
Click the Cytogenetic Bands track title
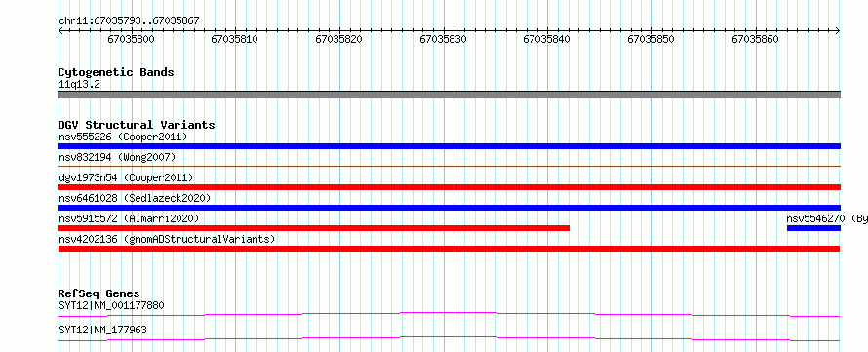coord(116,72)
